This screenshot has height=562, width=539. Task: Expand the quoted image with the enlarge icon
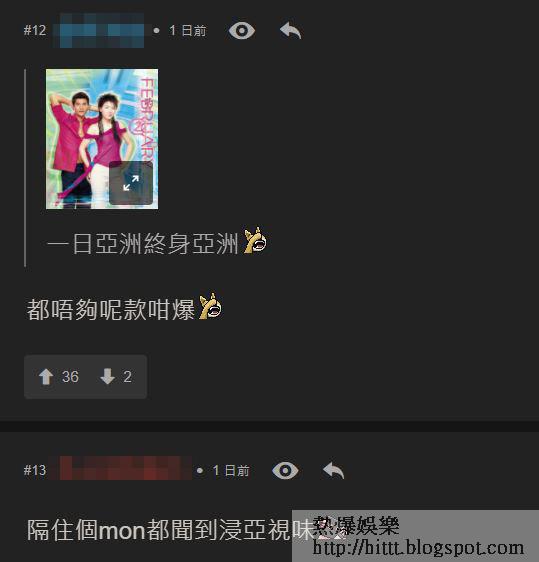131,183
